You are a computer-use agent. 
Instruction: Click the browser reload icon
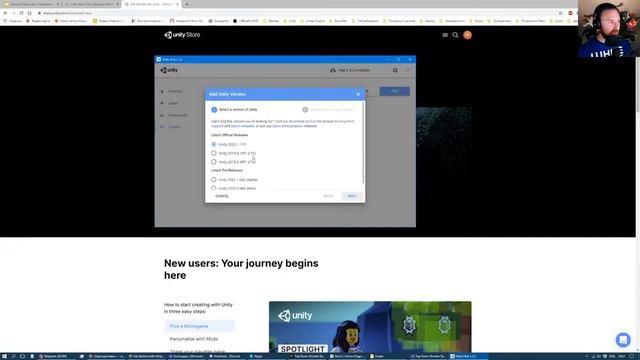click(x=21, y=13)
